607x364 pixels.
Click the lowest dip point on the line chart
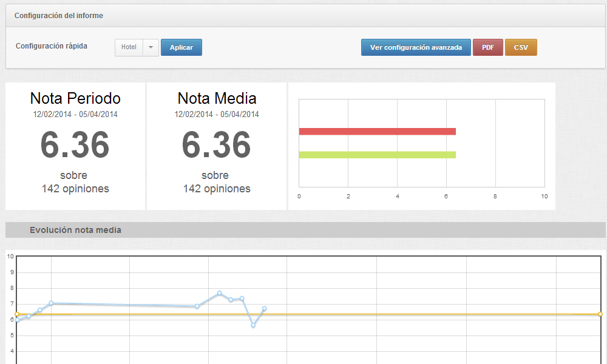point(254,326)
